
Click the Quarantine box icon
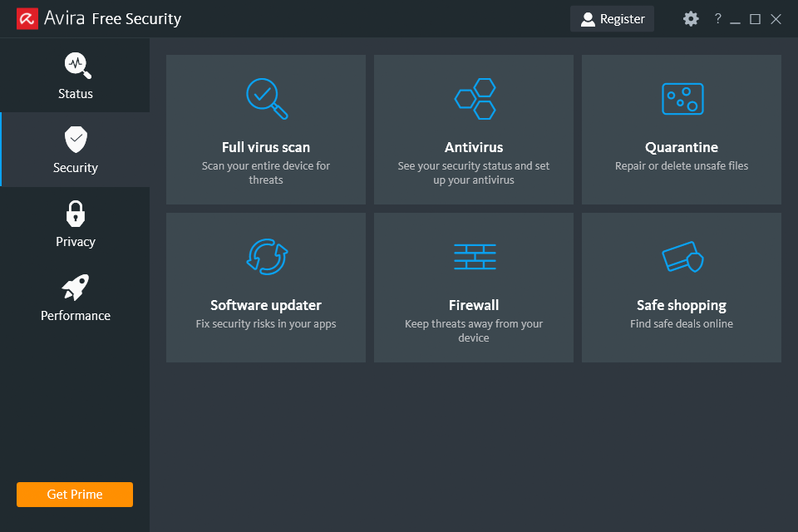682,99
